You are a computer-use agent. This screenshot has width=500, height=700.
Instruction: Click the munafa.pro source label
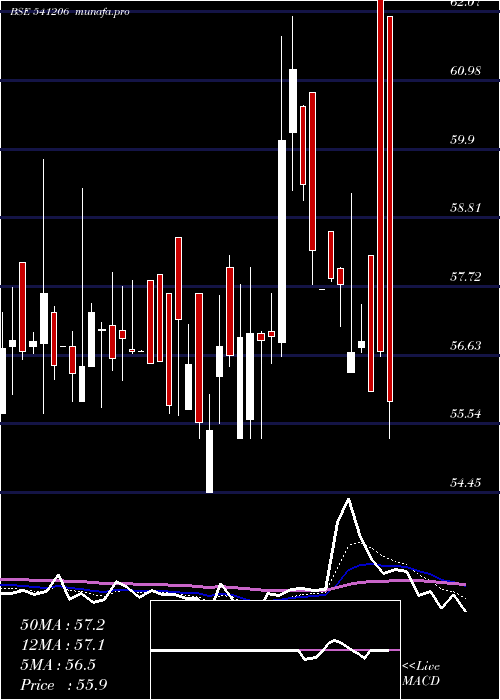[x=102, y=12]
